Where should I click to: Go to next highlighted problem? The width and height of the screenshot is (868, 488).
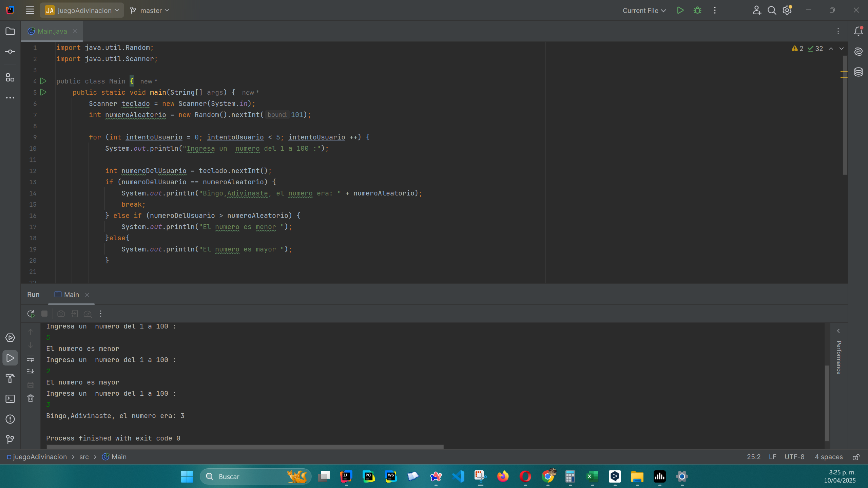tap(842, 49)
